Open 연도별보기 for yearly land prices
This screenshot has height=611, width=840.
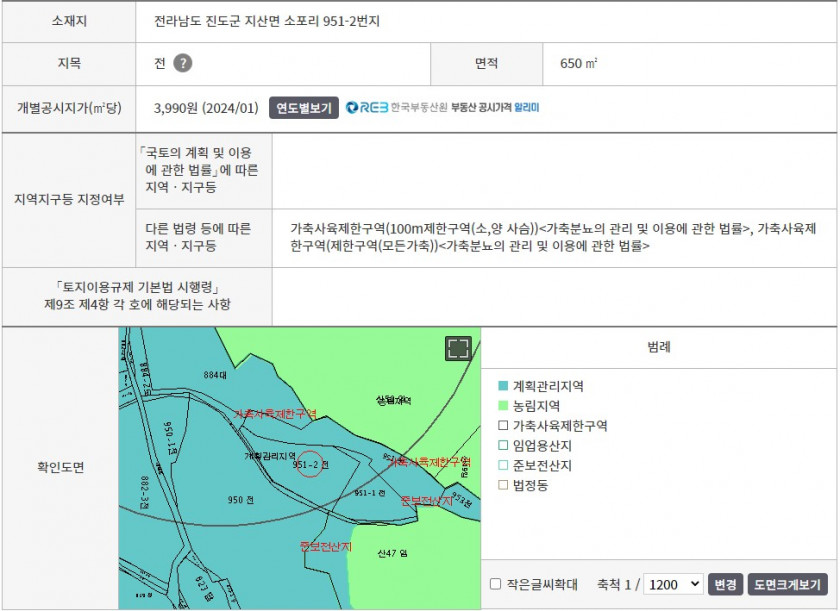tap(304, 108)
